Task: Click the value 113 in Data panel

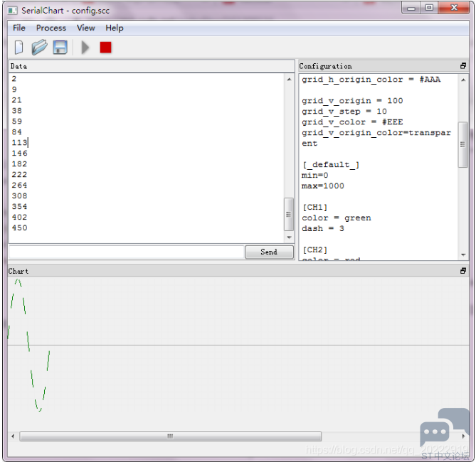Action: [19, 142]
